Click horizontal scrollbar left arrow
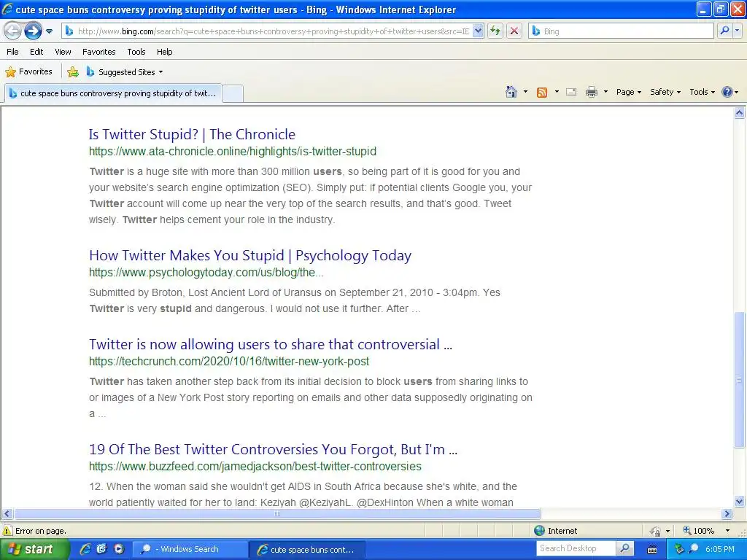The image size is (747, 560). (7, 514)
